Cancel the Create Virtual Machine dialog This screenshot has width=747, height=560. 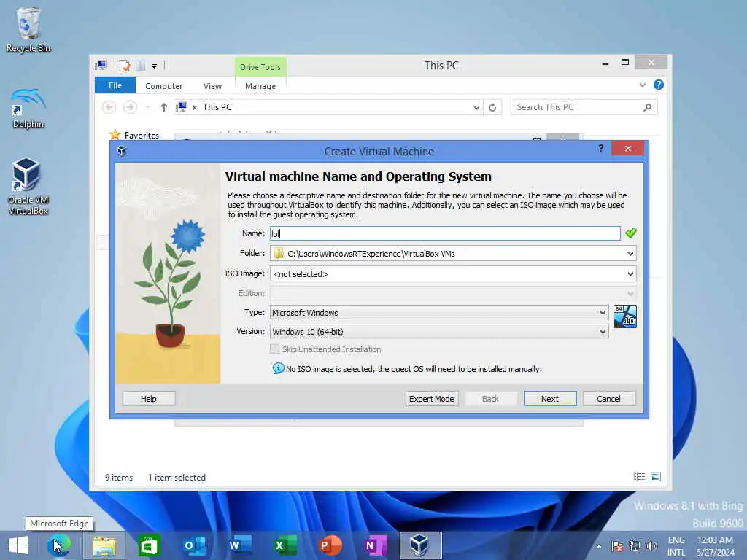609,399
